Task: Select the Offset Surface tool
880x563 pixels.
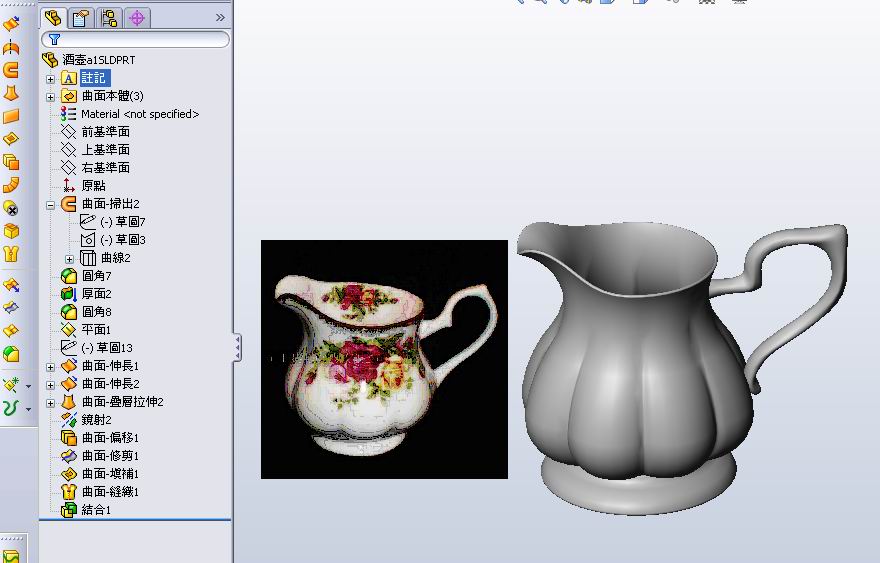Action: click(11, 162)
